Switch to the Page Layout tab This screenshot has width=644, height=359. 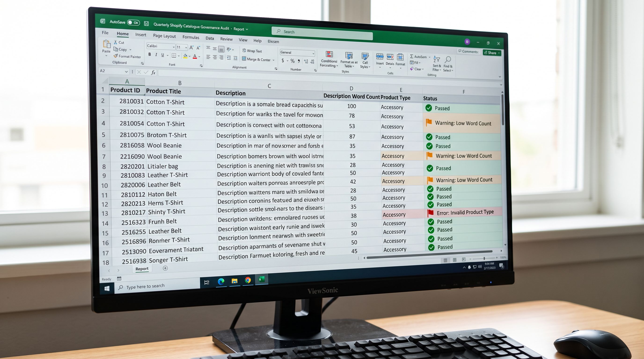coord(164,36)
